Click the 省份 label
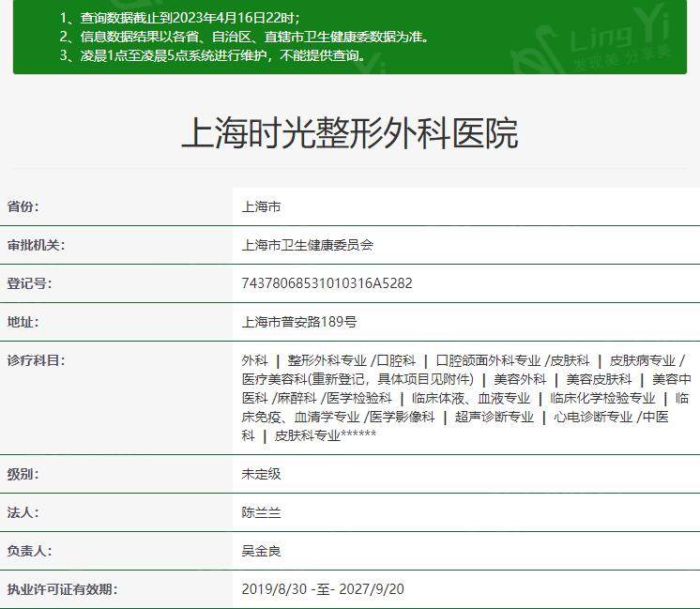This screenshot has width=700, height=609. coord(23,206)
